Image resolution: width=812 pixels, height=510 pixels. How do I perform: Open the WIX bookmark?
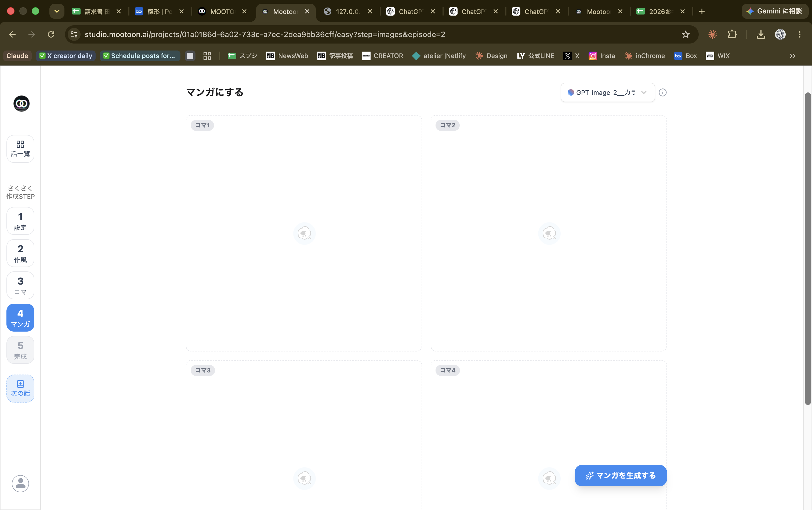718,56
